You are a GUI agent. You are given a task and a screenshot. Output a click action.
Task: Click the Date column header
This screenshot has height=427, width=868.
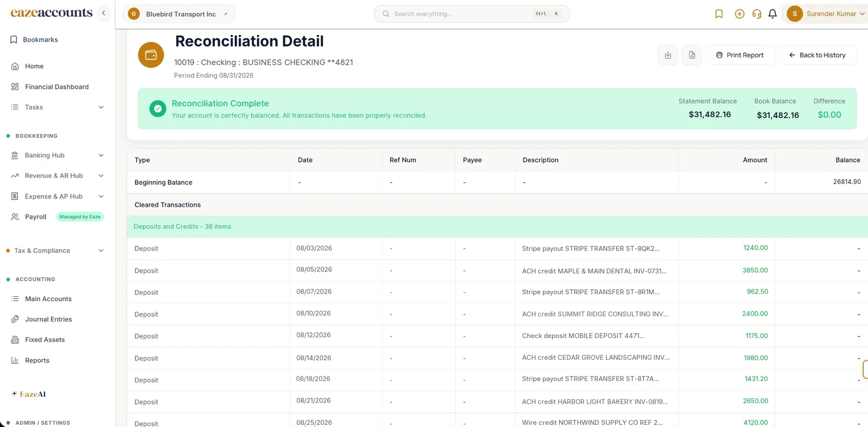click(x=305, y=160)
